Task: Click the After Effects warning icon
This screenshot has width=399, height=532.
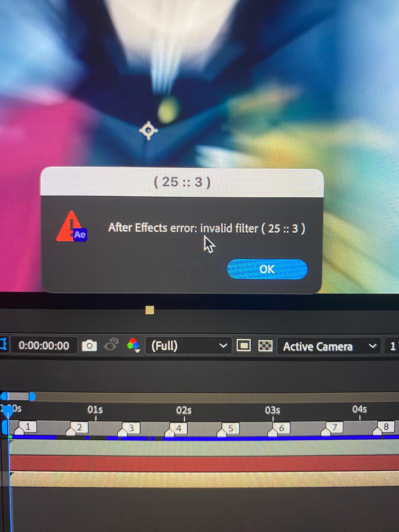Action: tap(72, 227)
